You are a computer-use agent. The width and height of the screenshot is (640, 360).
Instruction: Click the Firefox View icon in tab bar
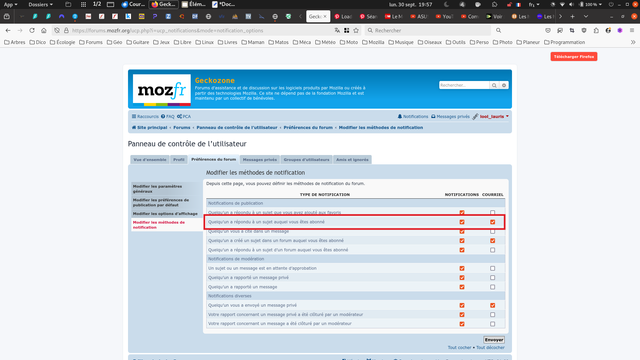tap(7, 17)
